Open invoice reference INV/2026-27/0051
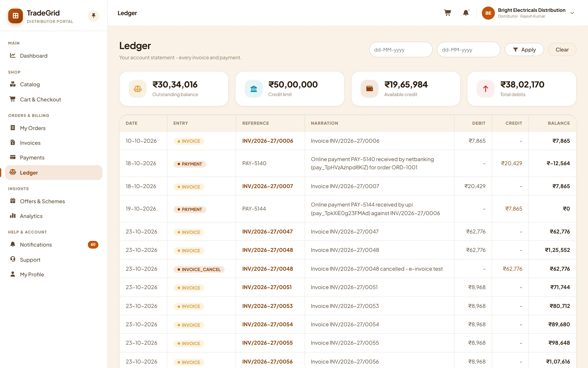Image resolution: width=588 pixels, height=368 pixels. tap(267, 287)
